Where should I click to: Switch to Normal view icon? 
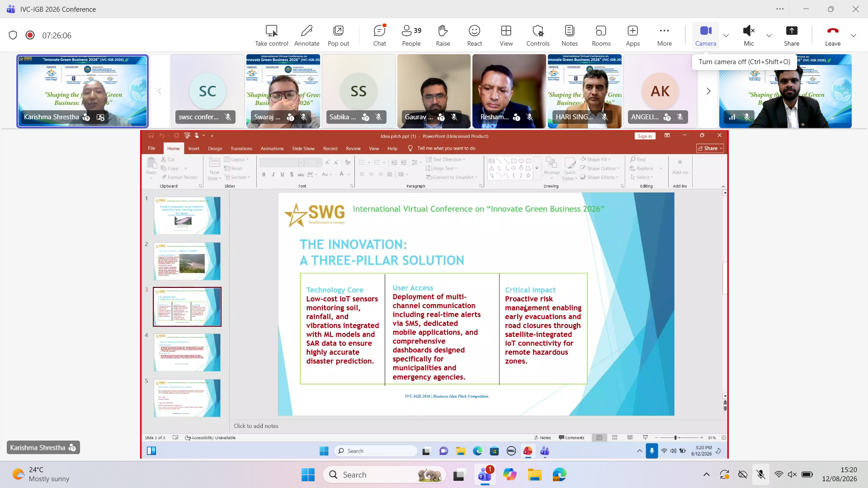pyautogui.click(x=599, y=437)
